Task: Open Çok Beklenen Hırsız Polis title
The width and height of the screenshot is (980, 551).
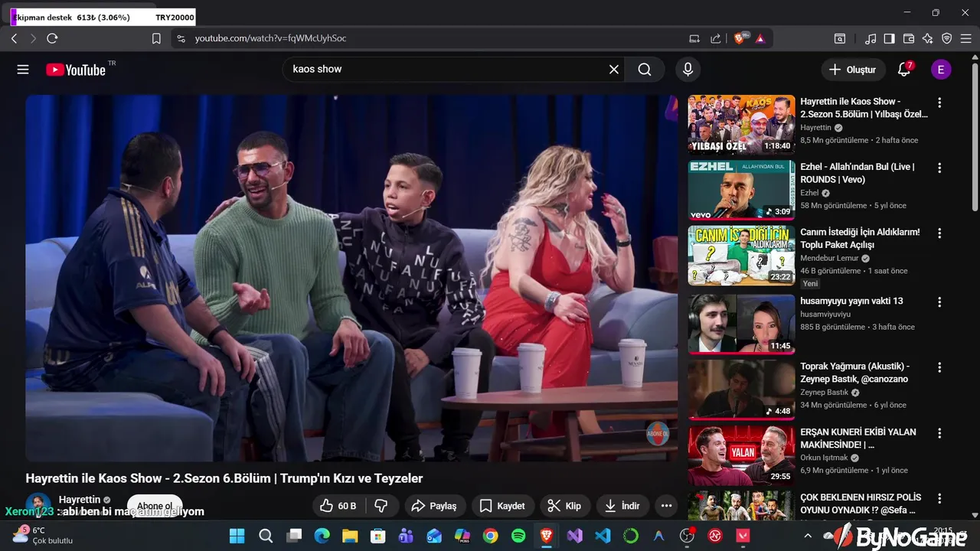Action: pos(861,504)
